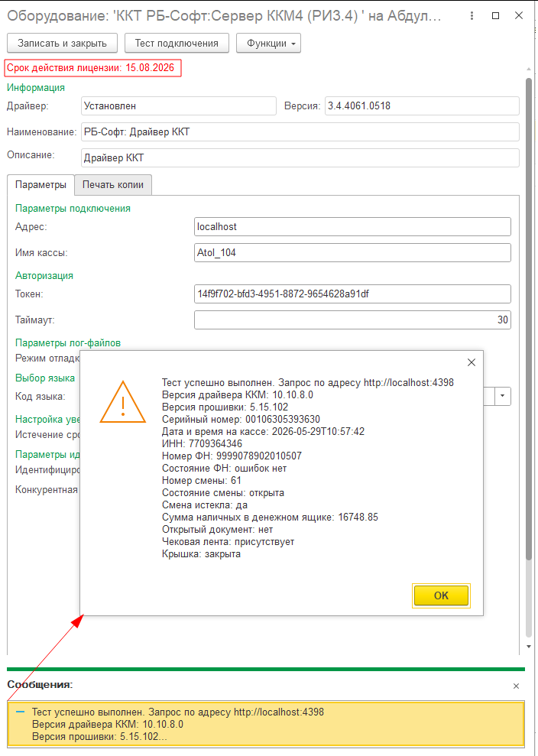
Task: Expand the 'Код языка' dropdown arrow
Action: coord(502,396)
